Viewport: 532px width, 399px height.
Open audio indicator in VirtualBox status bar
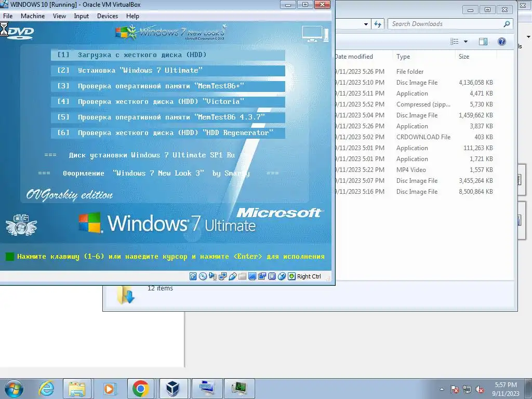pyautogui.click(x=212, y=276)
